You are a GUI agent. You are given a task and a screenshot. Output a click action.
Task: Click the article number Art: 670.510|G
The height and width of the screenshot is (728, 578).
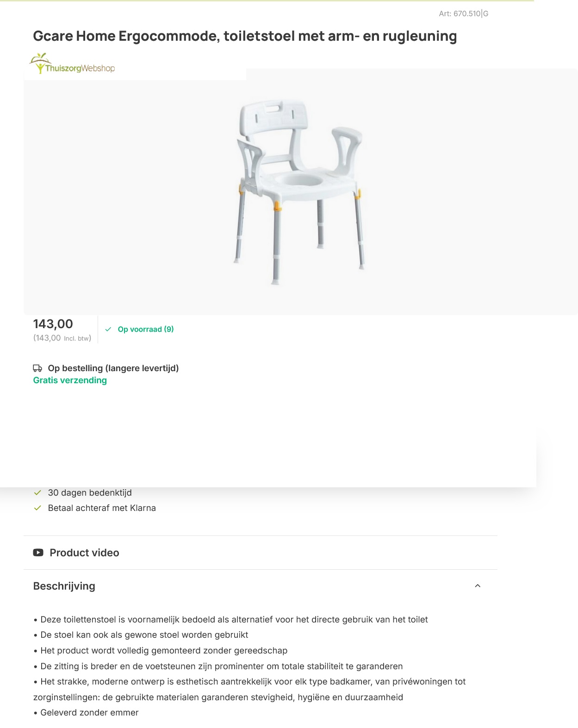[463, 14]
